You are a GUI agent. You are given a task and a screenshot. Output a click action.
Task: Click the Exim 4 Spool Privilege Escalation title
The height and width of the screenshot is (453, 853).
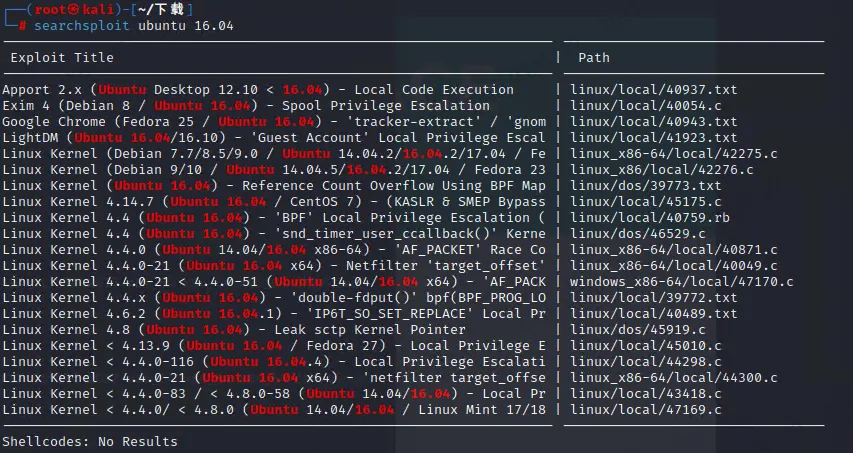point(246,106)
